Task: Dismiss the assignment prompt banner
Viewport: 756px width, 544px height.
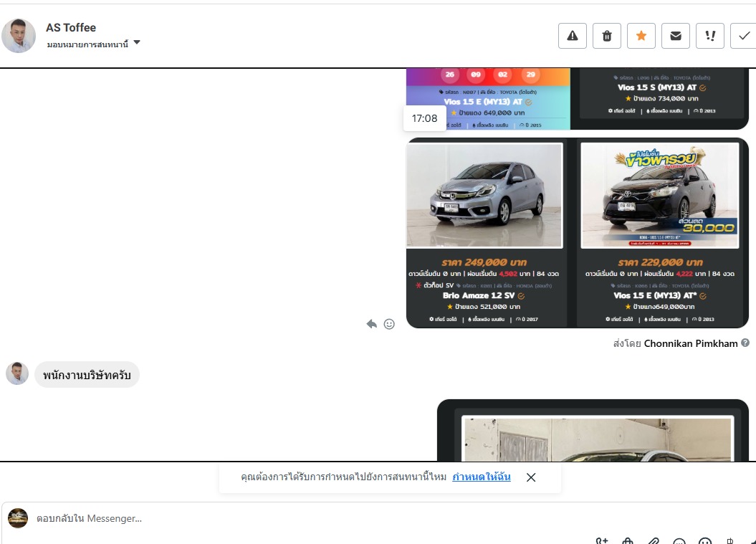Action: [531, 477]
